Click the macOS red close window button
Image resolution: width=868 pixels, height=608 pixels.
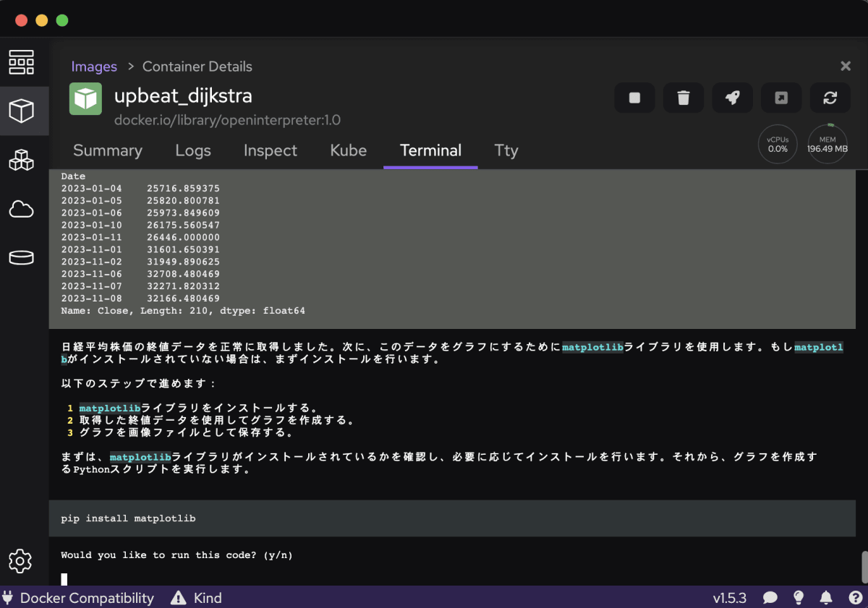coord(21,20)
